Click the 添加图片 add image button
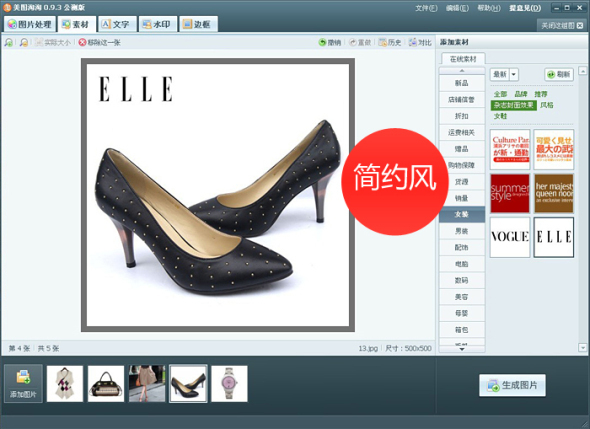 pyautogui.click(x=23, y=383)
